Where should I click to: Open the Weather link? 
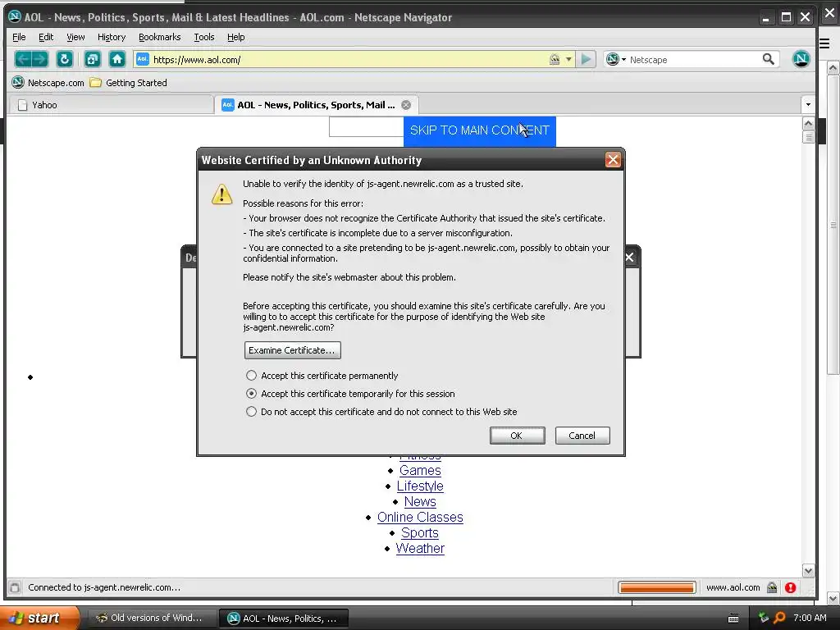coord(420,548)
